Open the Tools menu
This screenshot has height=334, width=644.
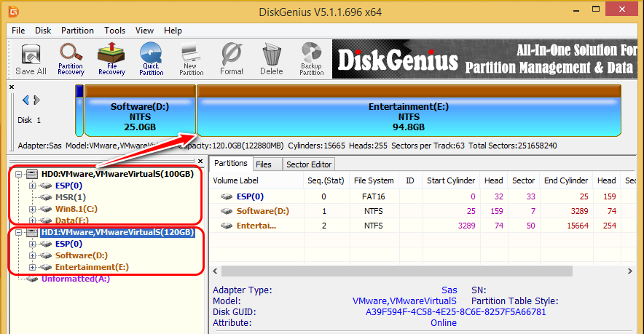click(114, 31)
